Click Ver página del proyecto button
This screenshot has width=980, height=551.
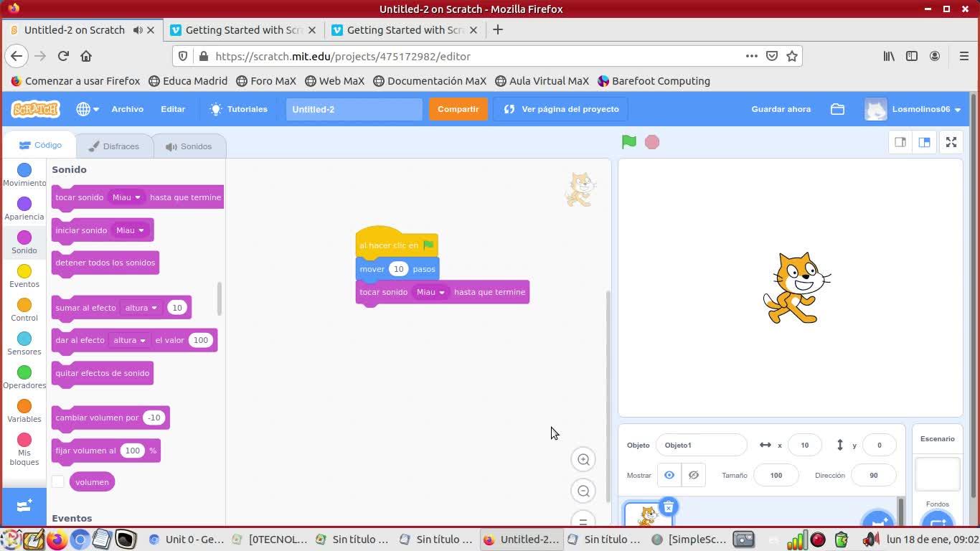tap(561, 109)
